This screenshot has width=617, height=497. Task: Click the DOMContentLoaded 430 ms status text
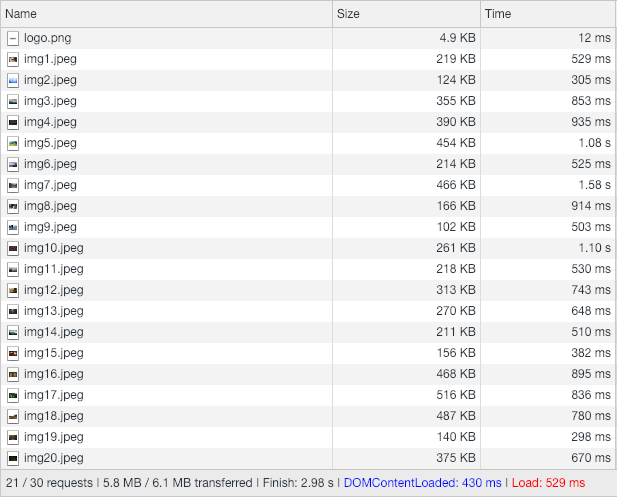pyautogui.click(x=421, y=482)
